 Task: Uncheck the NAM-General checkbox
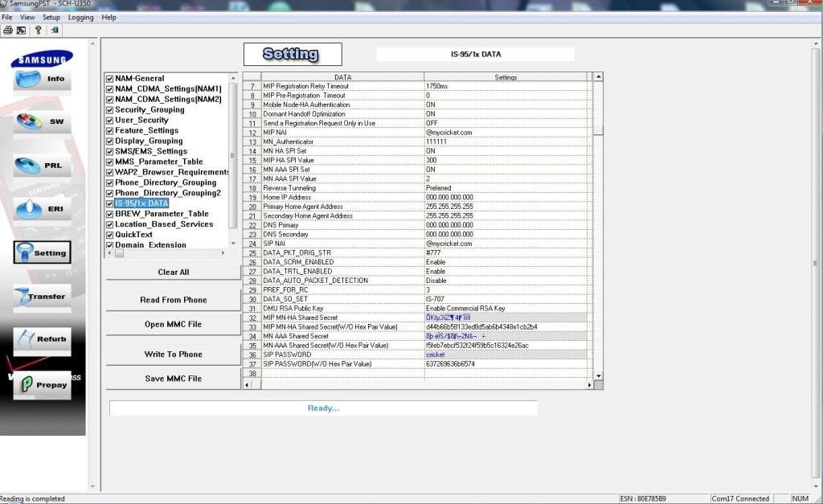coord(109,79)
